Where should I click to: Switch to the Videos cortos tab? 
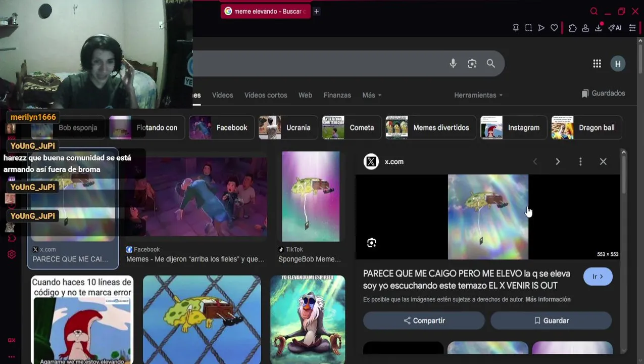tap(266, 95)
